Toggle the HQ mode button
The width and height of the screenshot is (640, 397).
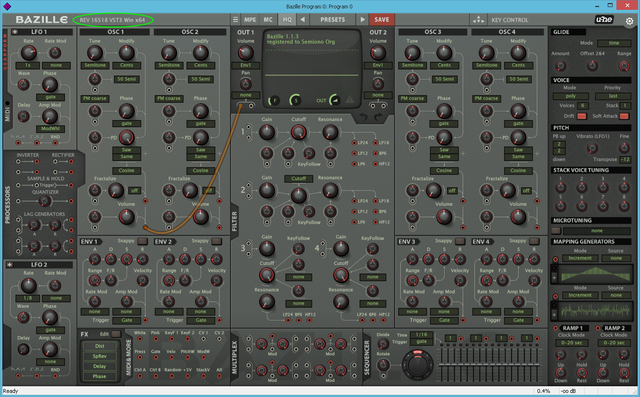287,20
